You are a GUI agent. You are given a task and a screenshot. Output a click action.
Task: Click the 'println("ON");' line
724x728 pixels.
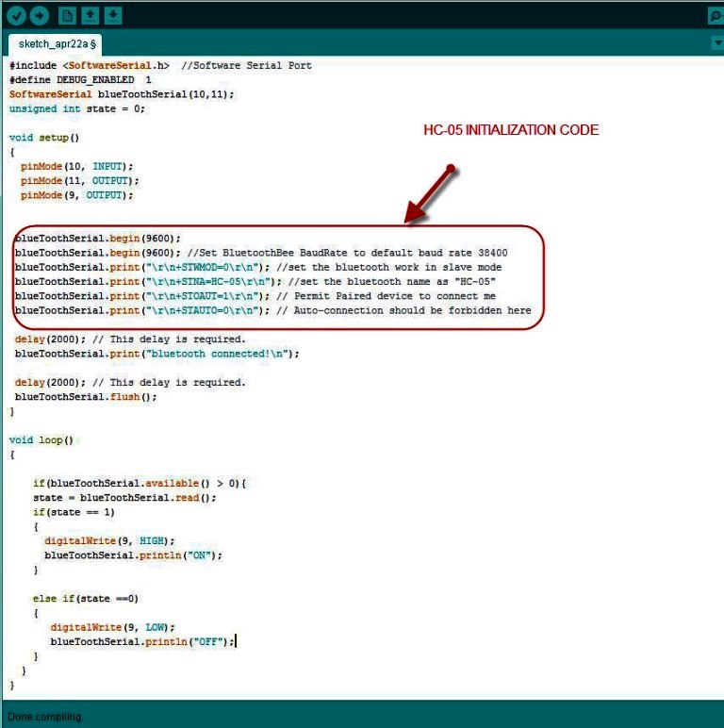[x=133, y=554]
